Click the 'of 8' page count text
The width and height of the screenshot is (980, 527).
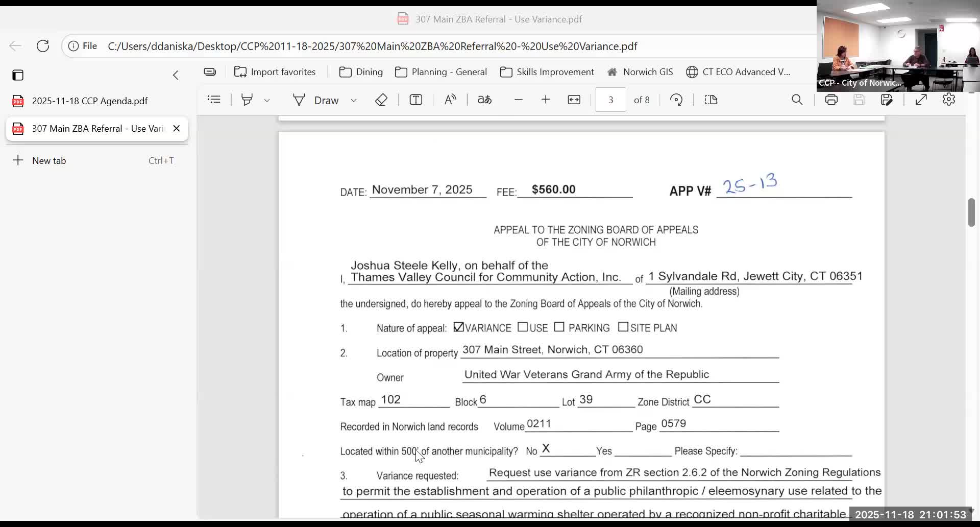point(642,100)
